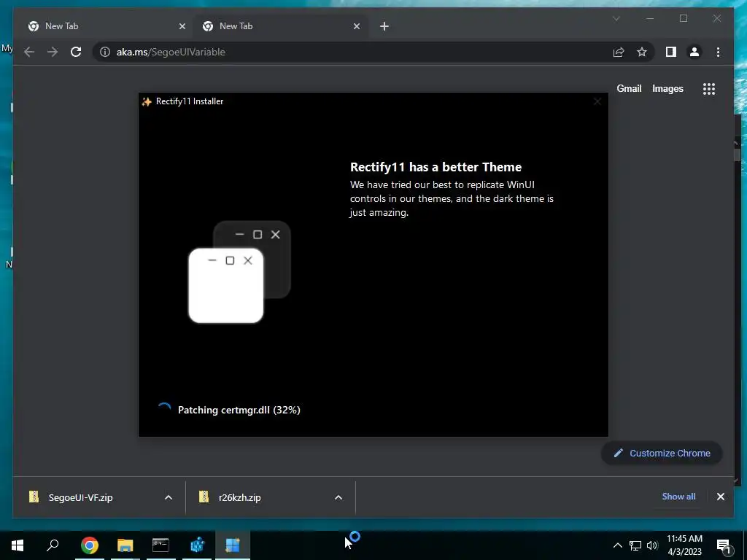Expand options for SegoeUI-VF.zip download

point(169,497)
